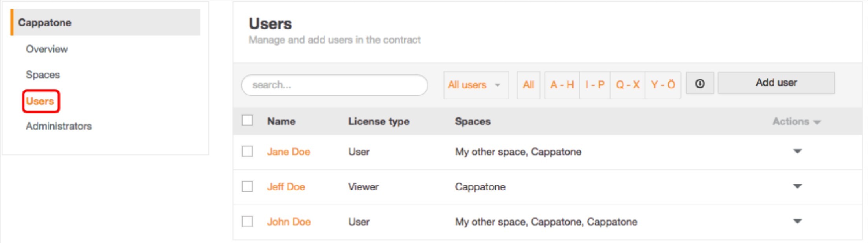This screenshot has width=868, height=243.
Task: Open the All users filter dropdown
Action: tap(475, 85)
